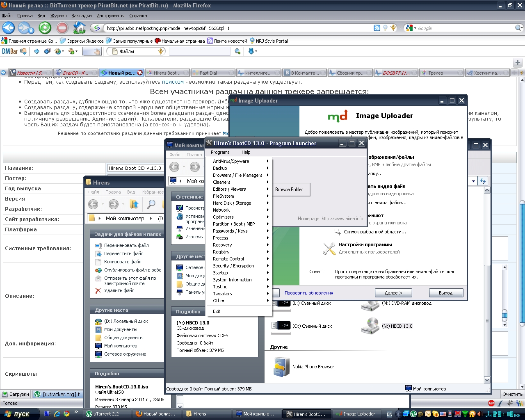Click go arrow icon right of Мой компьютер address
The width and height of the screenshot is (525, 420).
pyautogui.click(x=483, y=181)
